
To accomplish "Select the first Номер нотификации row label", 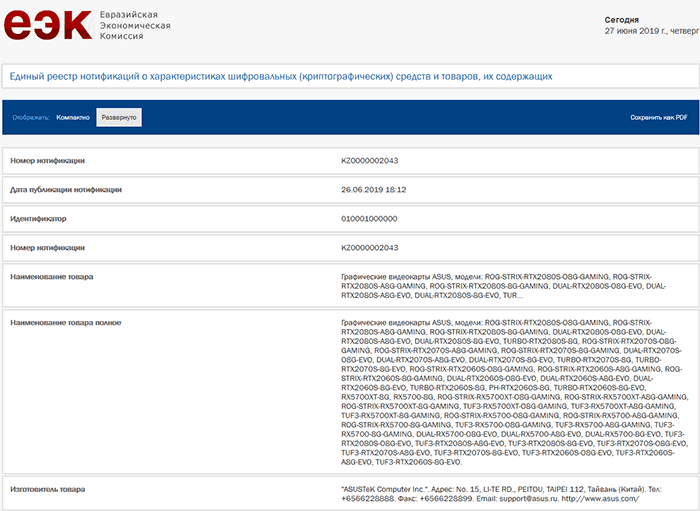I will (x=47, y=160).
